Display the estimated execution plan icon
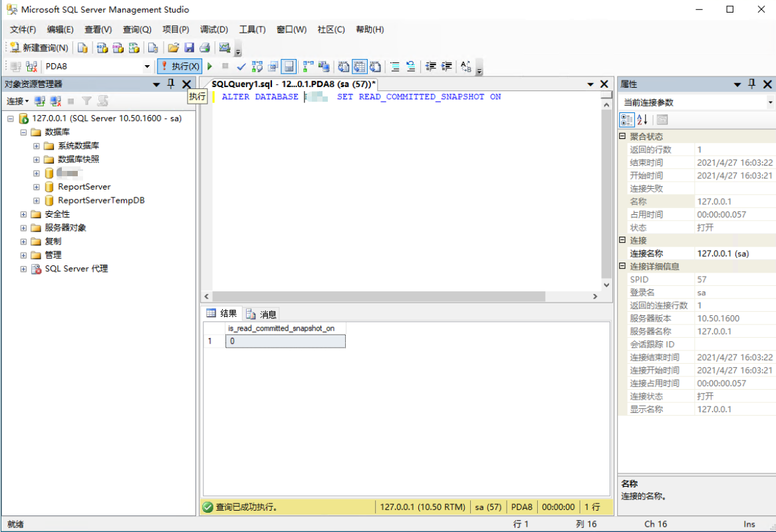This screenshot has width=776, height=532. click(257, 66)
